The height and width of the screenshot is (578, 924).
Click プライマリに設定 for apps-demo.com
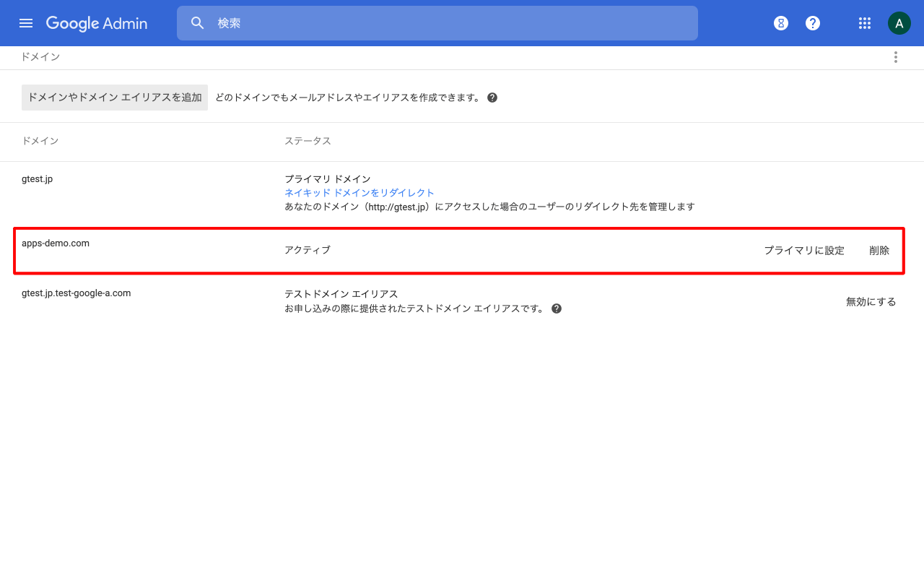coord(804,251)
